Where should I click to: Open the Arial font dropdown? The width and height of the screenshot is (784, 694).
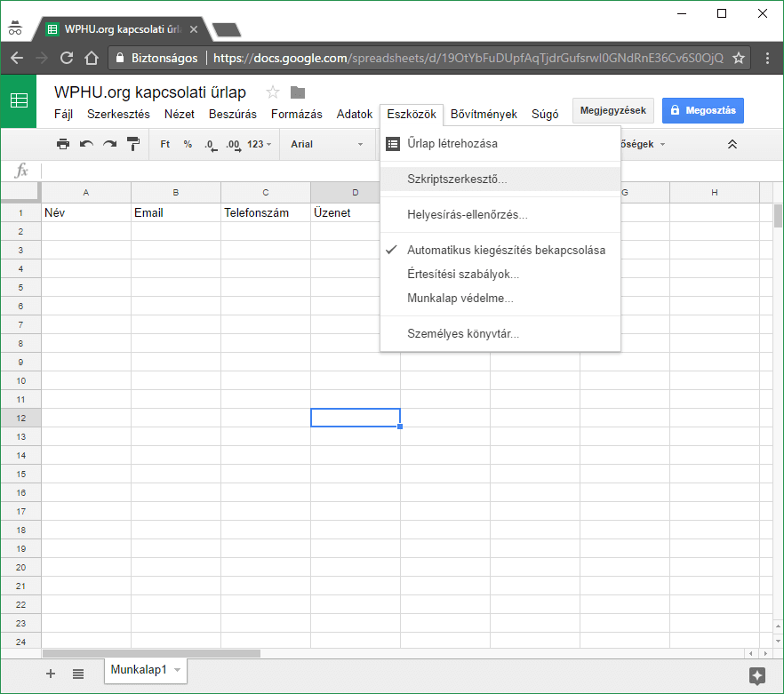click(x=326, y=144)
